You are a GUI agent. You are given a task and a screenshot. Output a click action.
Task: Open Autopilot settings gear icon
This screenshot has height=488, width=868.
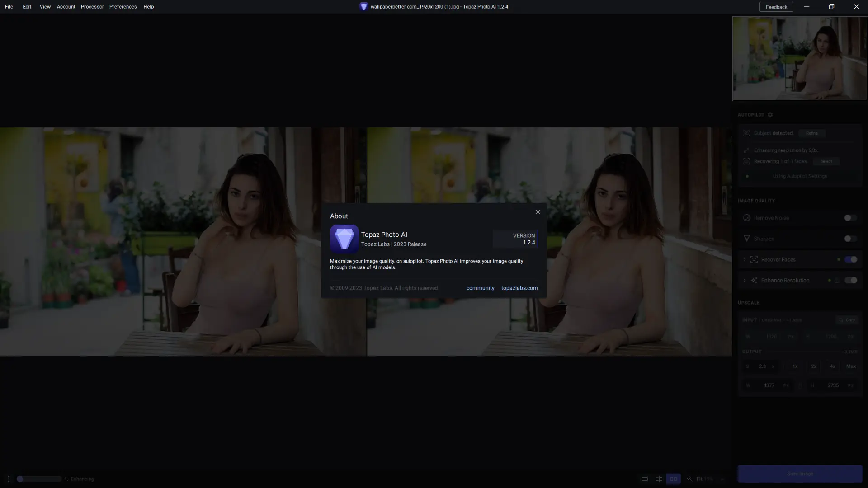coord(770,115)
